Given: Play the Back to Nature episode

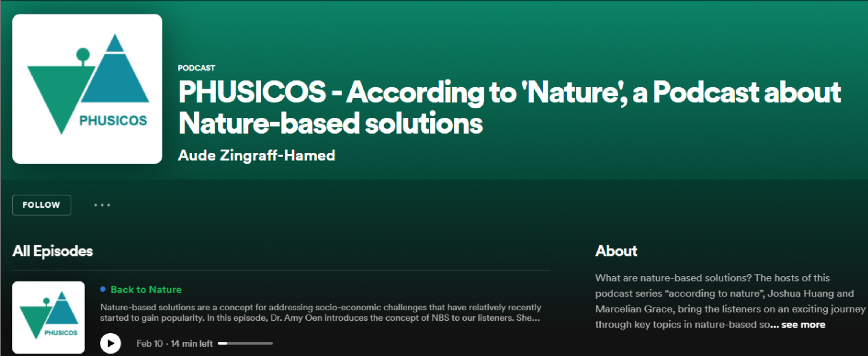Looking at the screenshot, I should 110,343.
